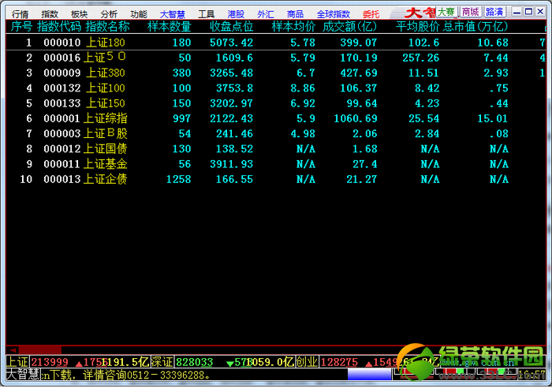Select the 上证B股 index row
The height and width of the screenshot is (392, 552).
coord(276,133)
